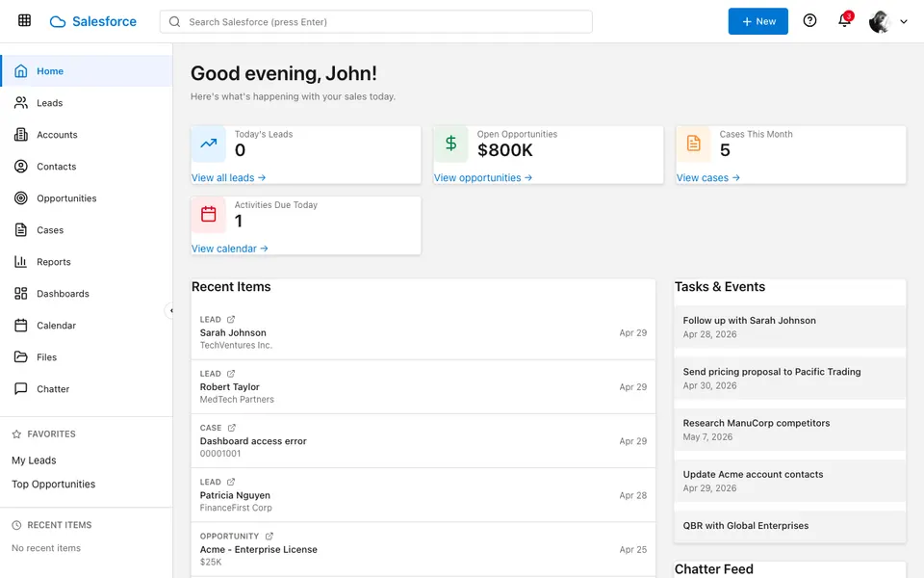924x578 pixels.
Task: Focus the Search Salesforce field
Action: [376, 22]
